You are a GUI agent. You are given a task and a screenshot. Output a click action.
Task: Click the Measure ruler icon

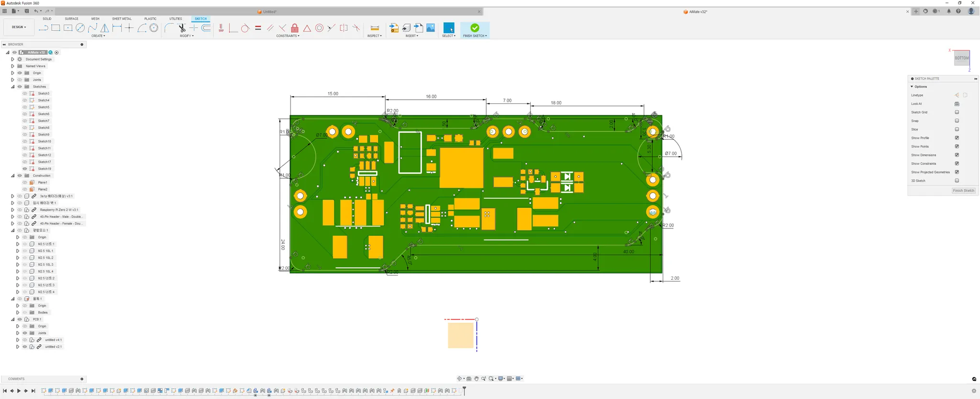pyautogui.click(x=375, y=28)
